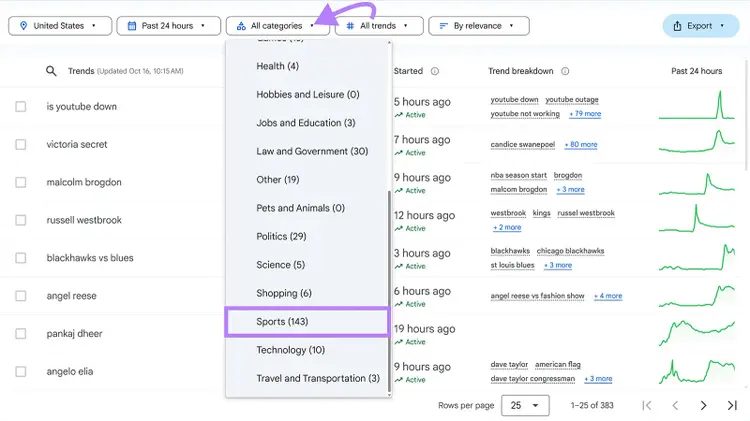Select Hobbies and Leisure (0) category
750x421 pixels.
(x=308, y=94)
